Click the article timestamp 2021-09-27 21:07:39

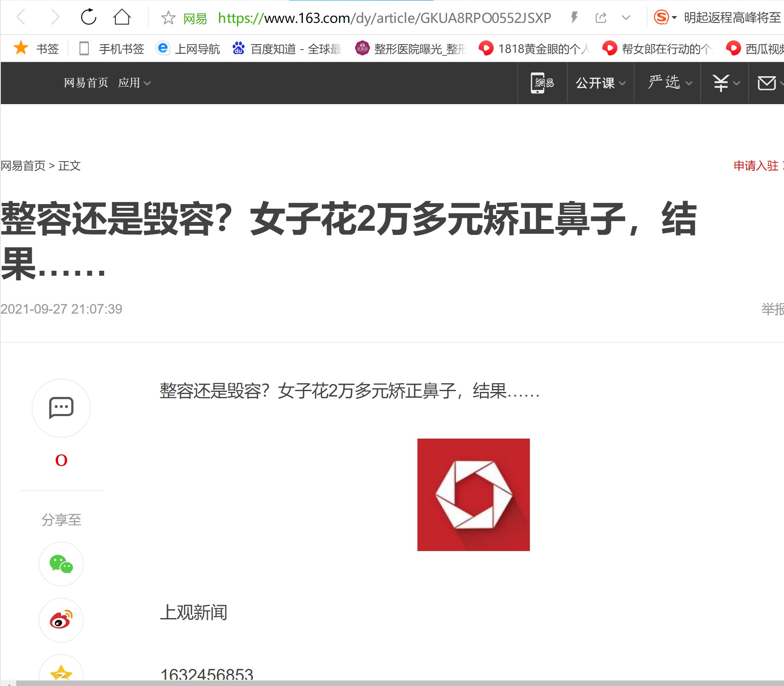click(61, 309)
